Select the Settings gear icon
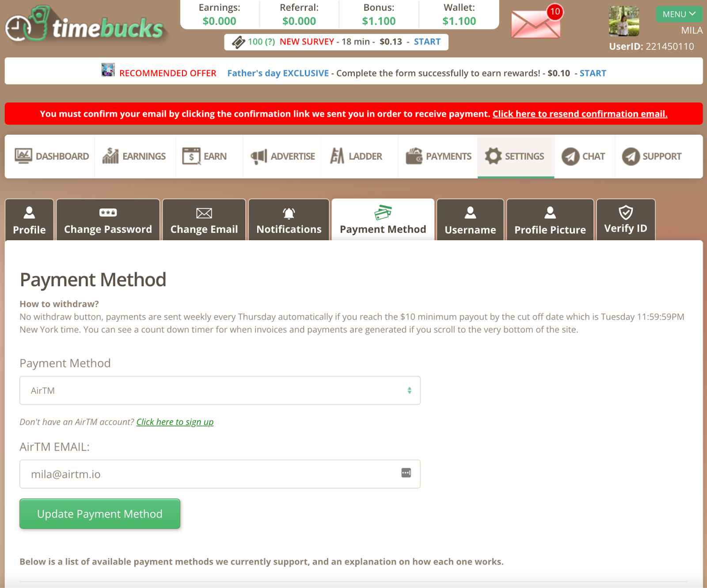The height and width of the screenshot is (588, 707). (493, 156)
